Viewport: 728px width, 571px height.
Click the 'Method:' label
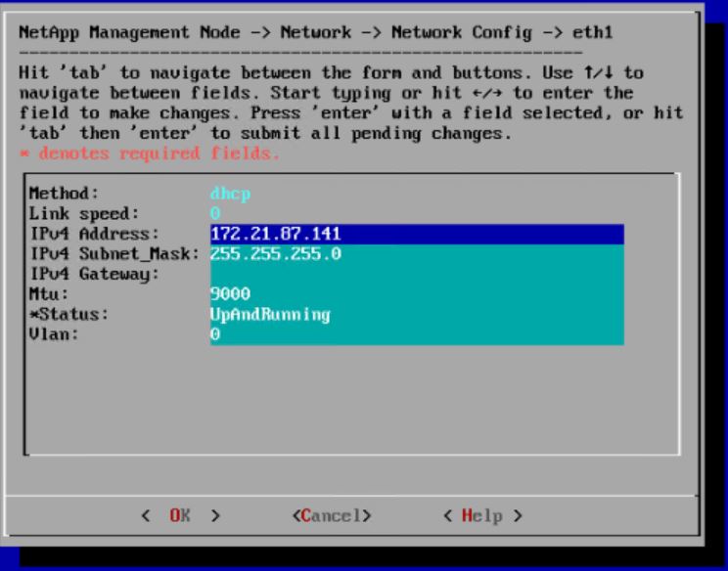[x=64, y=193]
